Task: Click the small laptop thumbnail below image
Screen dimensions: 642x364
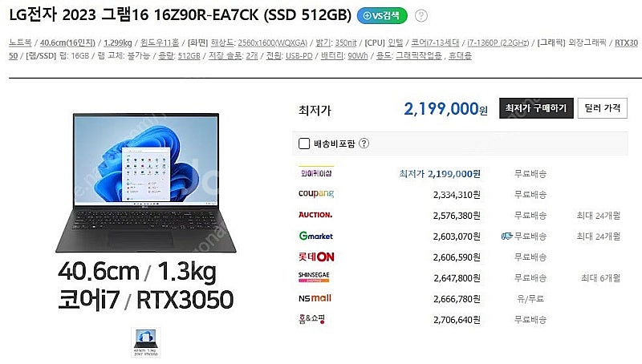Action: point(146,342)
